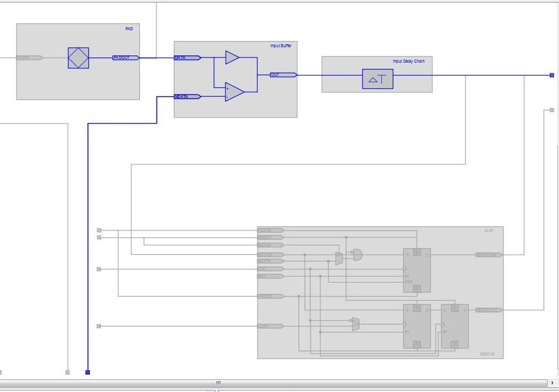Select the differential comparator triangle
The width and height of the screenshot is (559, 392).
(234, 92)
